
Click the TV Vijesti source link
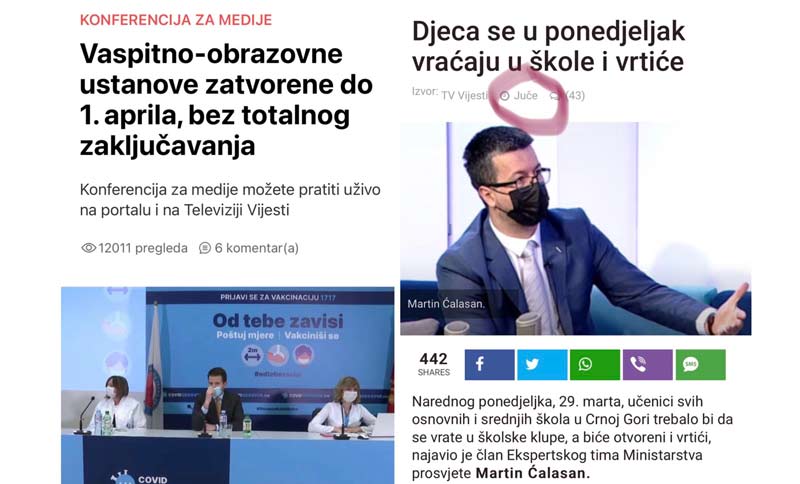coord(465,96)
